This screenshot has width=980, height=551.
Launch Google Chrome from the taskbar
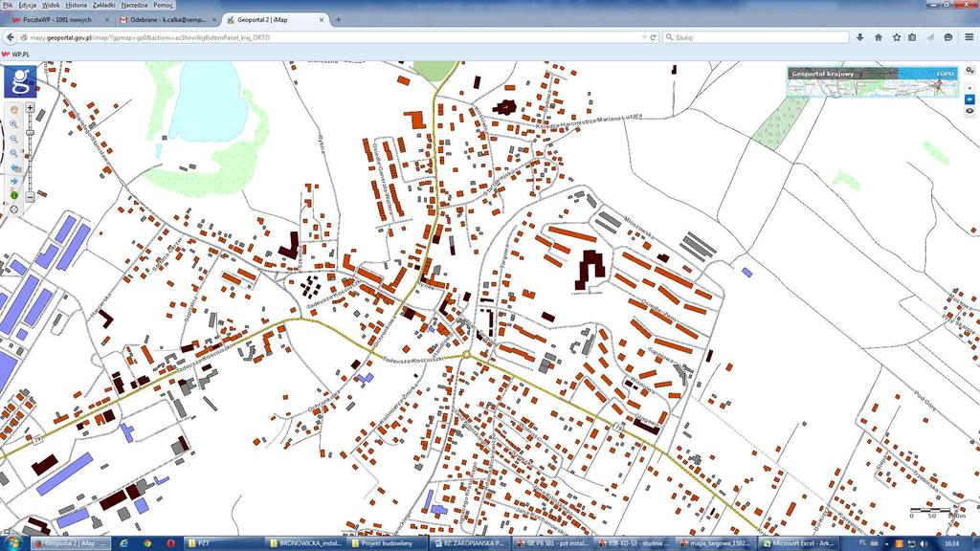[146, 543]
